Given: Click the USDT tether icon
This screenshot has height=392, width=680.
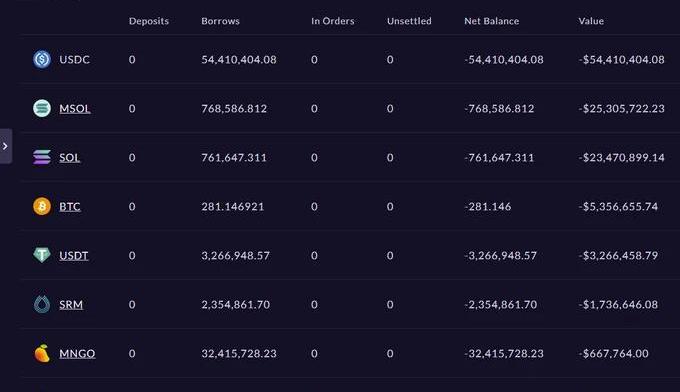Looking at the screenshot, I should [42, 255].
